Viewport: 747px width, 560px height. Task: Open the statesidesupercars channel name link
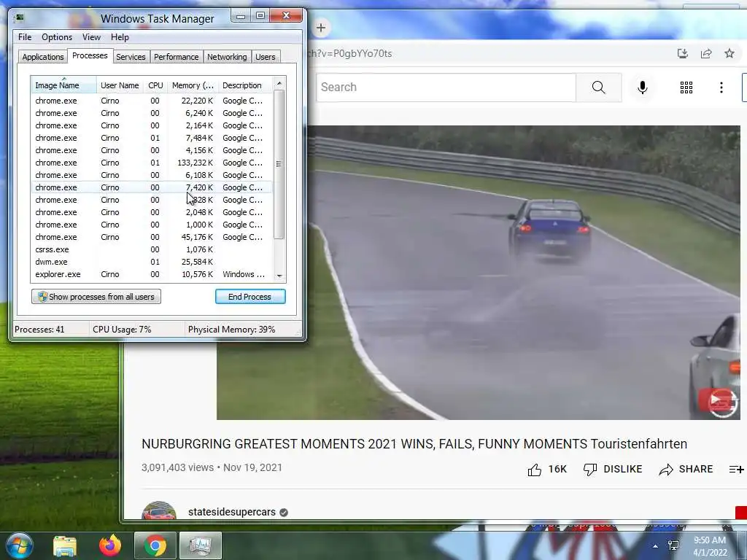[231, 512]
